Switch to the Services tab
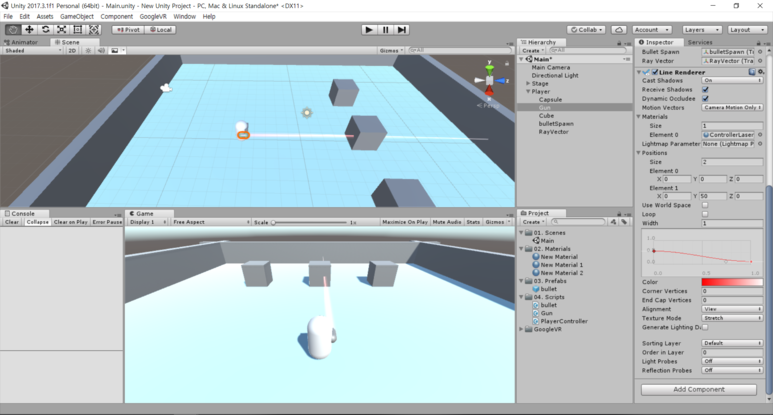This screenshot has width=773, height=415. [x=700, y=42]
